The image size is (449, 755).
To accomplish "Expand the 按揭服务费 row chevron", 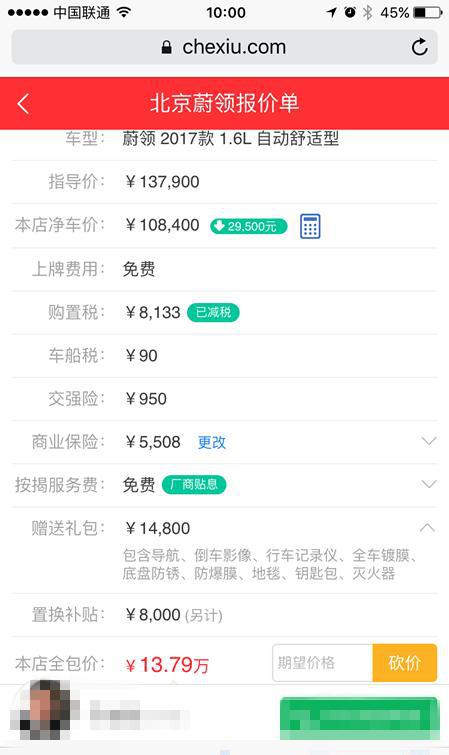I will tap(429, 484).
